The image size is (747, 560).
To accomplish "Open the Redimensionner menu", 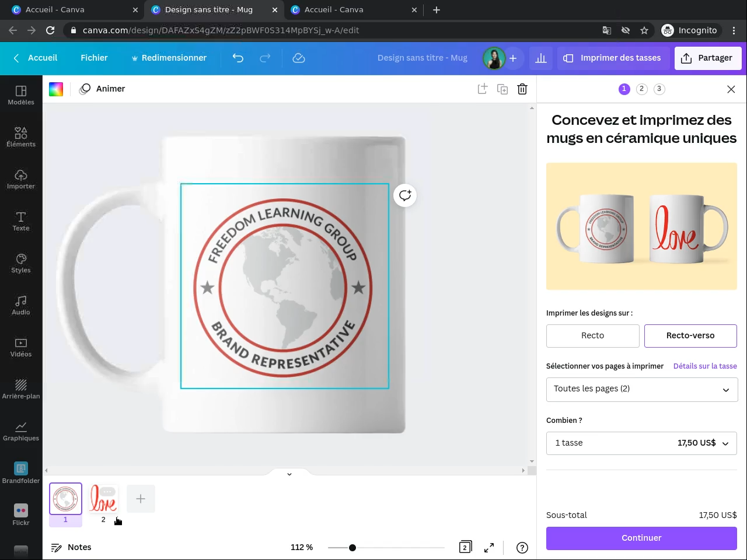I will coord(169,58).
